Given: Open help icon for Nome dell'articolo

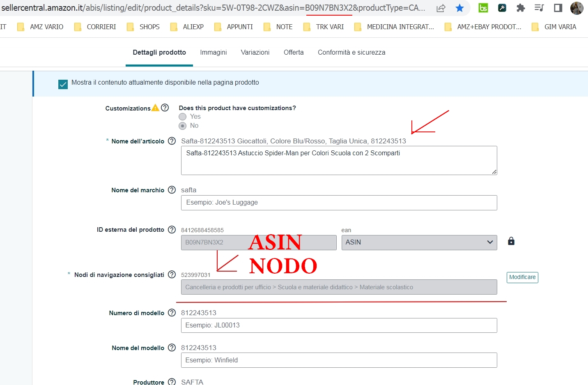Looking at the screenshot, I should tap(172, 141).
